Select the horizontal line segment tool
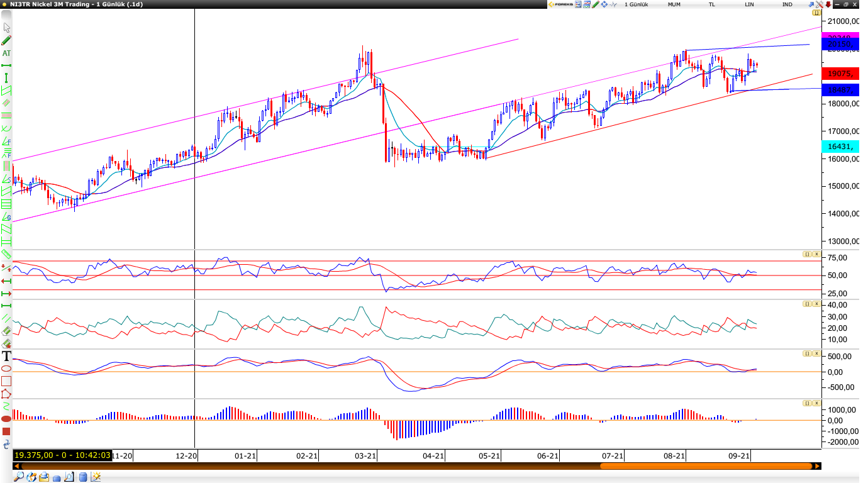 click(x=7, y=65)
